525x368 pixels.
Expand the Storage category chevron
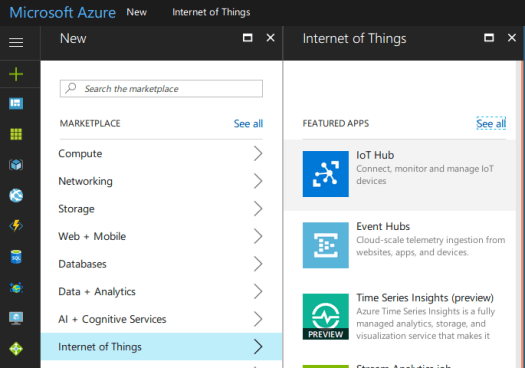tap(258, 209)
